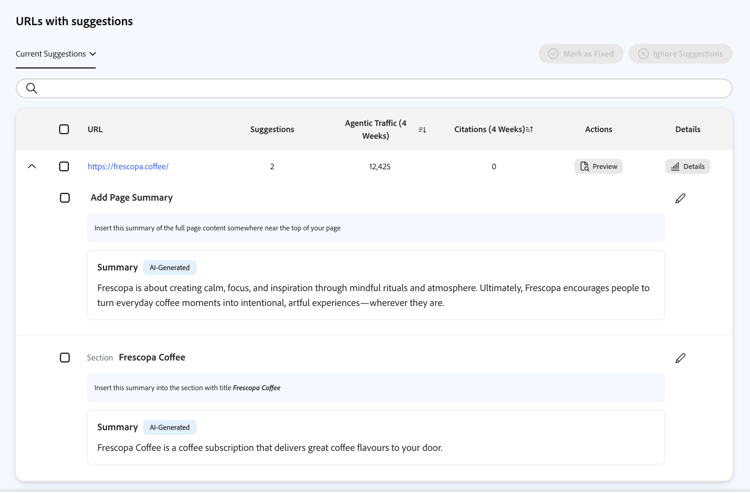Click AI-Generated badge in Frescopa Coffee section
Screen dimensions: 750x493
(169, 427)
